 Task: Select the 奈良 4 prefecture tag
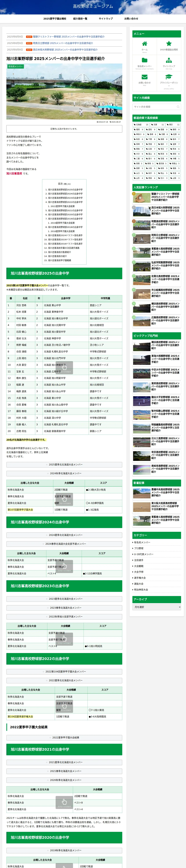coord(175,173)
